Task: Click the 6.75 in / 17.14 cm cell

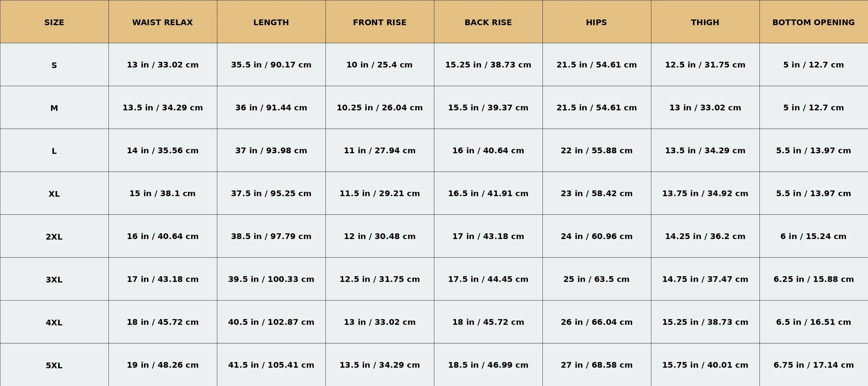Action: tap(813, 365)
